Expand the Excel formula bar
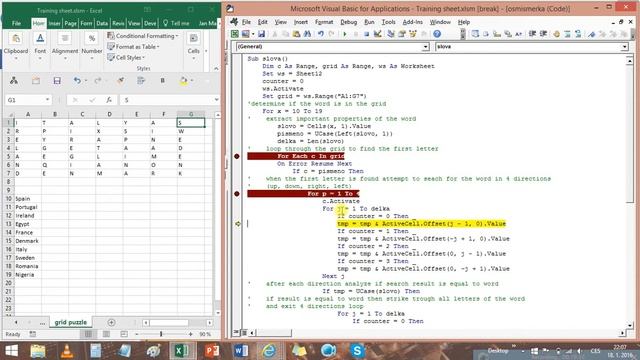The height and width of the screenshot is (360, 640). tap(216, 100)
